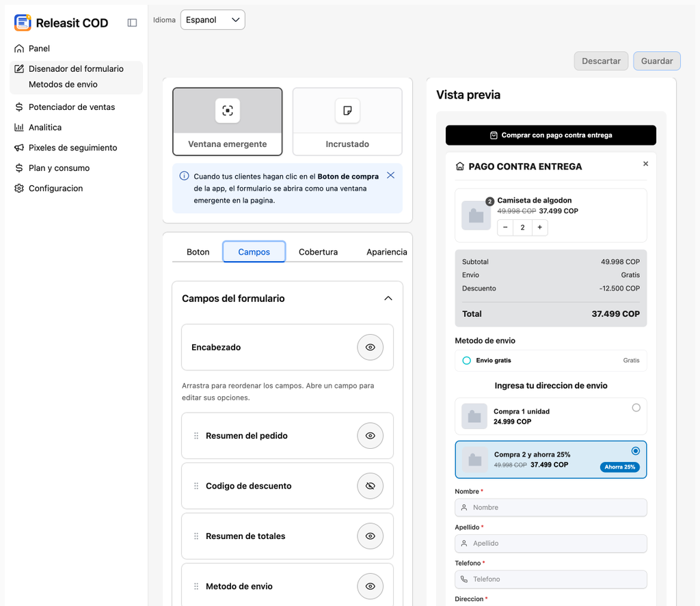Click the Plan y consumo dollar icon
Screen dimensions: 700x606
click(x=18, y=168)
